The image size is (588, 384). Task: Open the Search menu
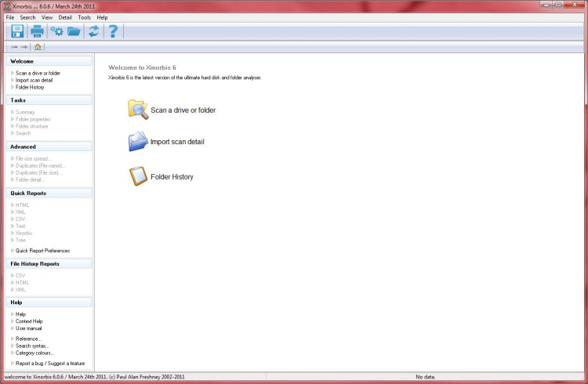(27, 17)
